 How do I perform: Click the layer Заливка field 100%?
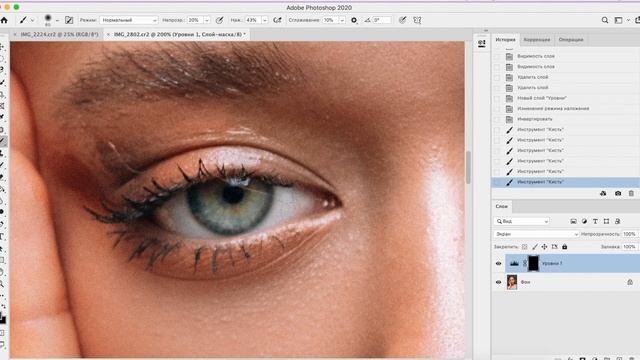click(629, 247)
